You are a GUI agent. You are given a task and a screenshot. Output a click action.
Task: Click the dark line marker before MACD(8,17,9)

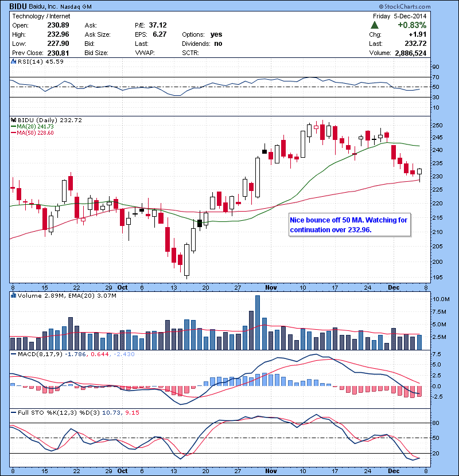point(13,354)
